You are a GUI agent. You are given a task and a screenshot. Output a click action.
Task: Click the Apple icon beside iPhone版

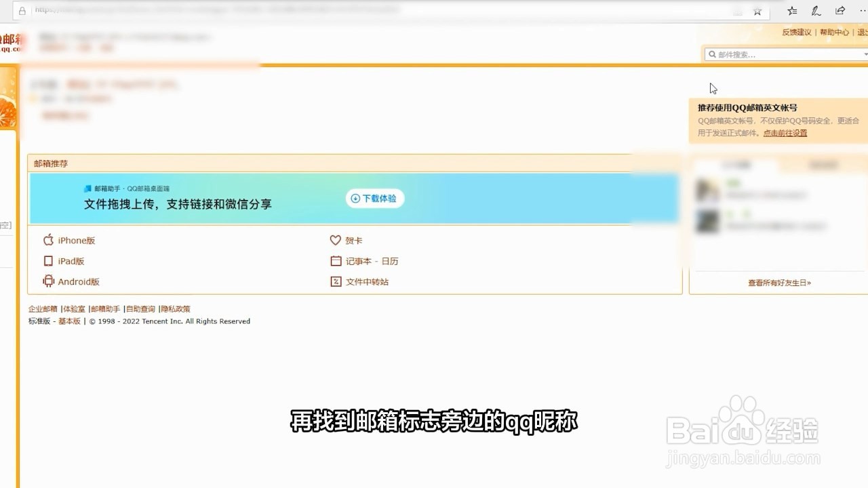click(48, 240)
